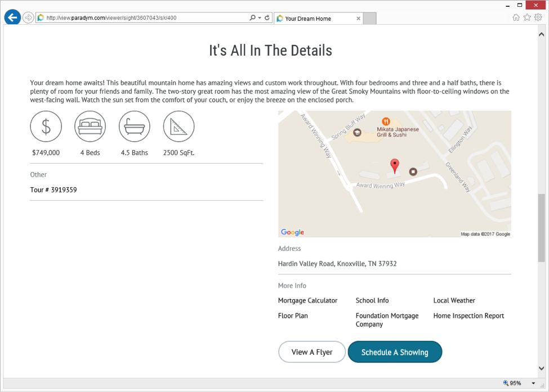Click the vertical scrollbar down arrow

[x=541, y=368]
